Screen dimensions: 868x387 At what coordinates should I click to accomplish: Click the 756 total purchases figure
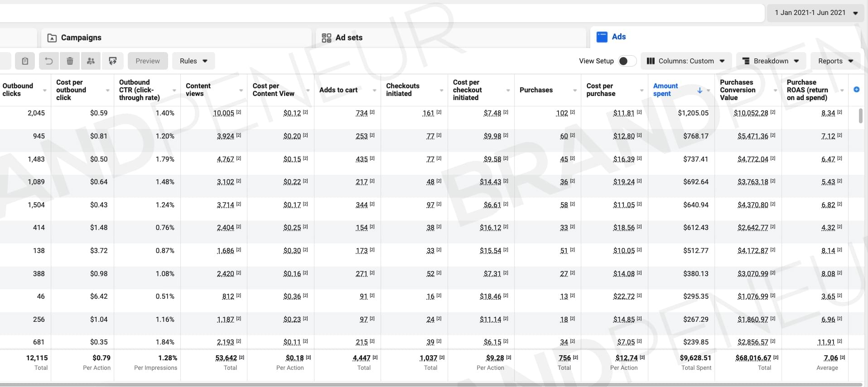[x=564, y=358]
